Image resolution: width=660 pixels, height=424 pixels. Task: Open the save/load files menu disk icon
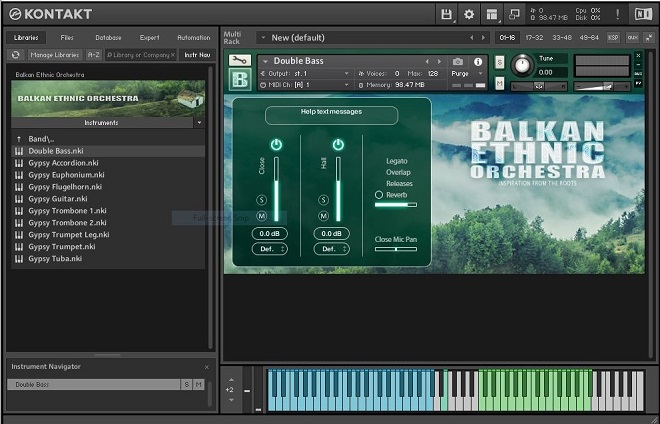click(x=446, y=14)
